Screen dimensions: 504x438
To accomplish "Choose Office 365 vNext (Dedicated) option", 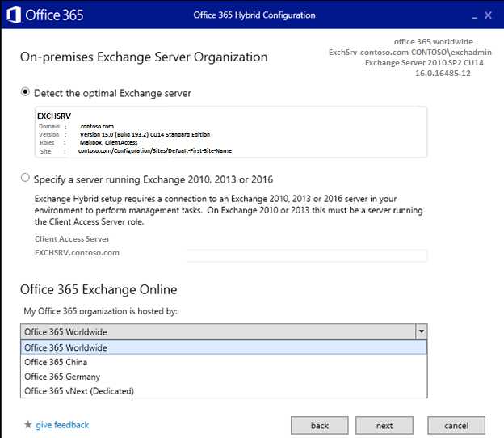I will (x=224, y=391).
